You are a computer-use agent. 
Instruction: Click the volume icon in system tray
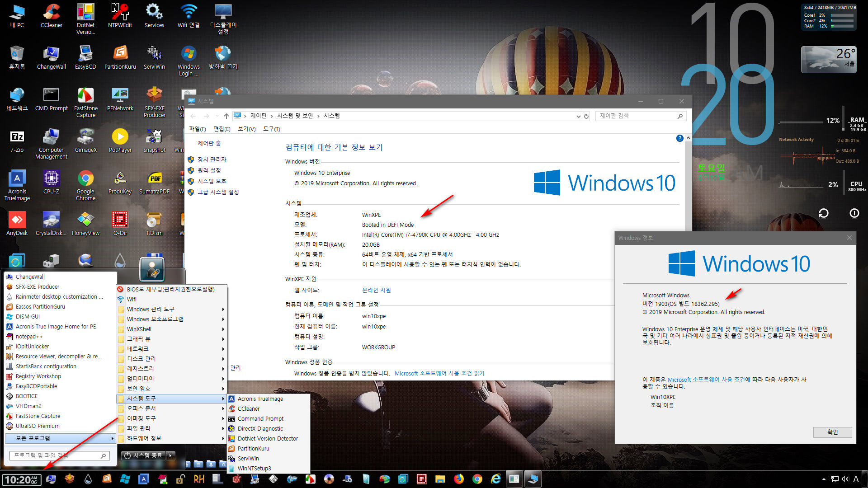click(845, 479)
